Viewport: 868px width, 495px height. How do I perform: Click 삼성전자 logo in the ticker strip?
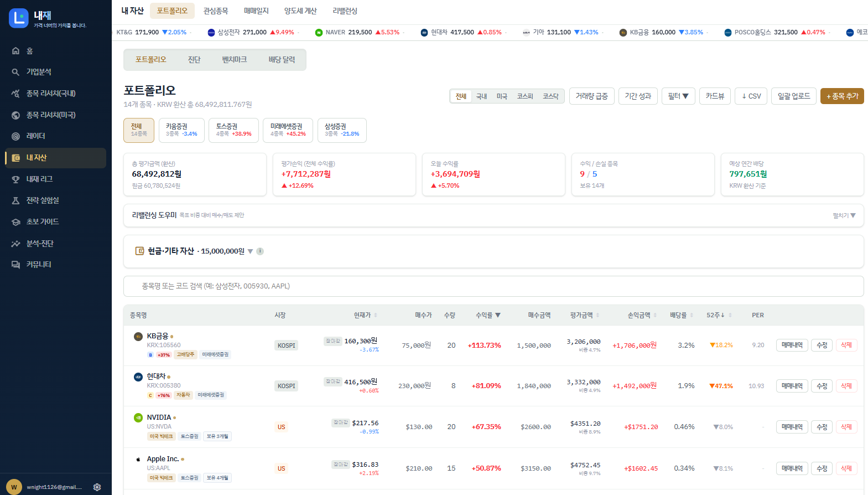211,33
